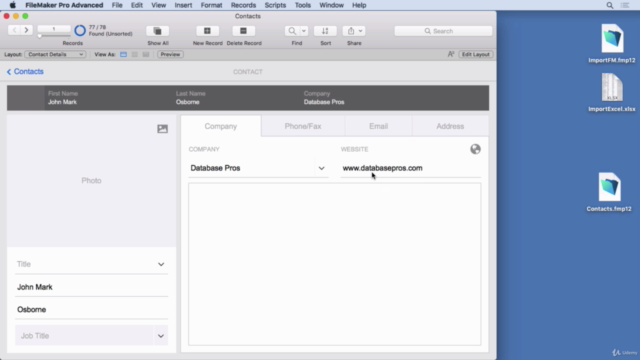Expand the Job Title dropdown chevron
This screenshot has height=360, width=640.
161,336
